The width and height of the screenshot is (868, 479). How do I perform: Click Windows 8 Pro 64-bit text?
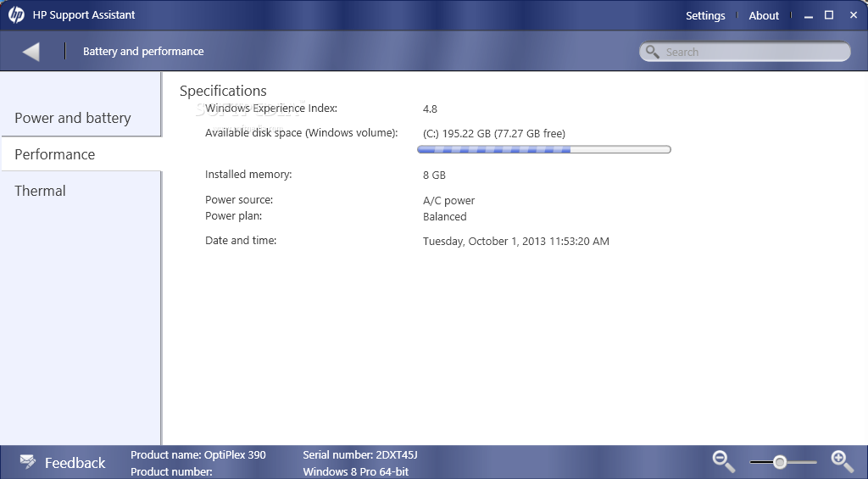click(x=355, y=472)
